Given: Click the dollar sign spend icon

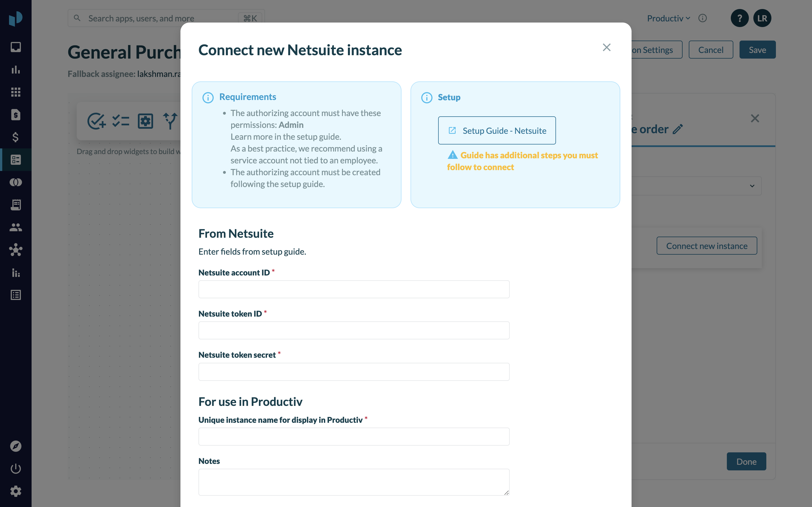Looking at the screenshot, I should (16, 137).
